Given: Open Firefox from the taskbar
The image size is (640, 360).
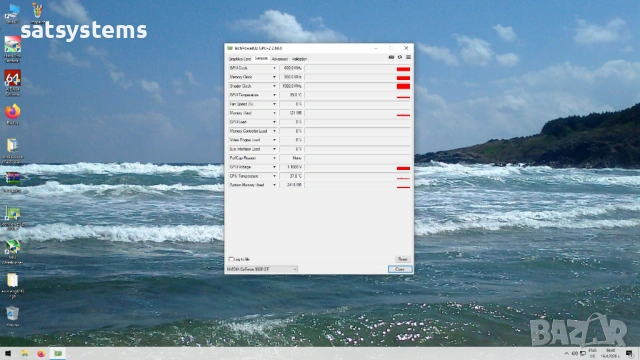Looking at the screenshot, I should [41, 353].
